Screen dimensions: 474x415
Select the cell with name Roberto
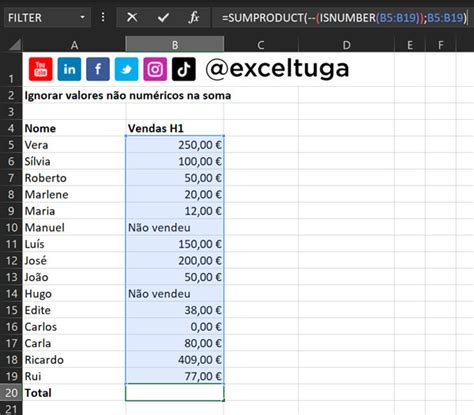coord(74,178)
